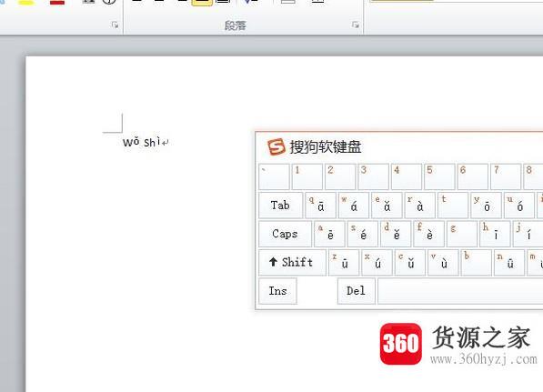Insert ǔ using the c key

tap(410, 262)
